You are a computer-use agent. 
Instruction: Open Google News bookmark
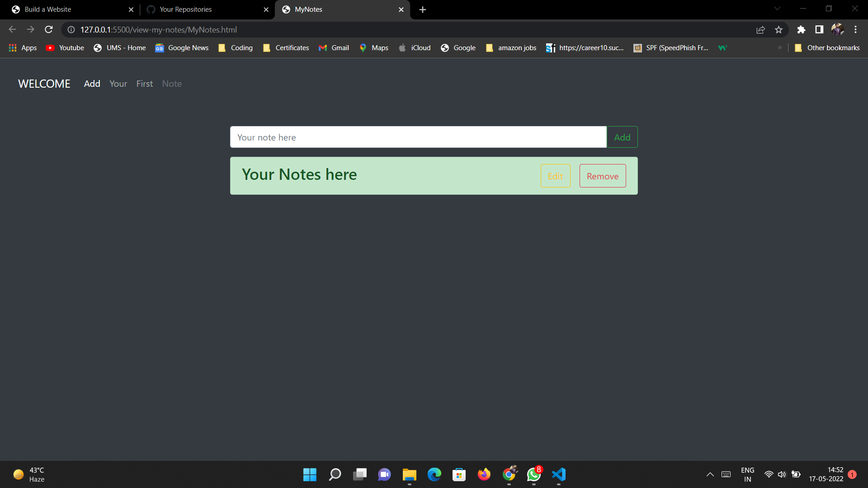(x=182, y=47)
